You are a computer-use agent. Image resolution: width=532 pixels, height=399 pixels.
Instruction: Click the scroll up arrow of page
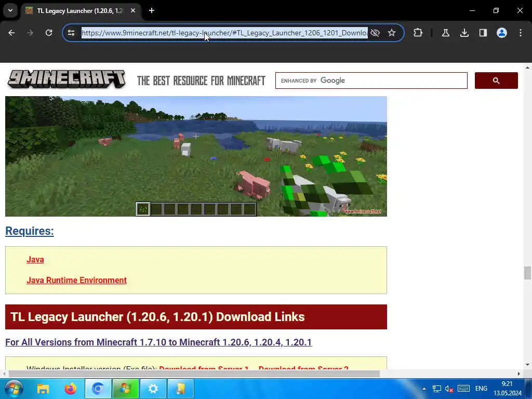click(528, 68)
